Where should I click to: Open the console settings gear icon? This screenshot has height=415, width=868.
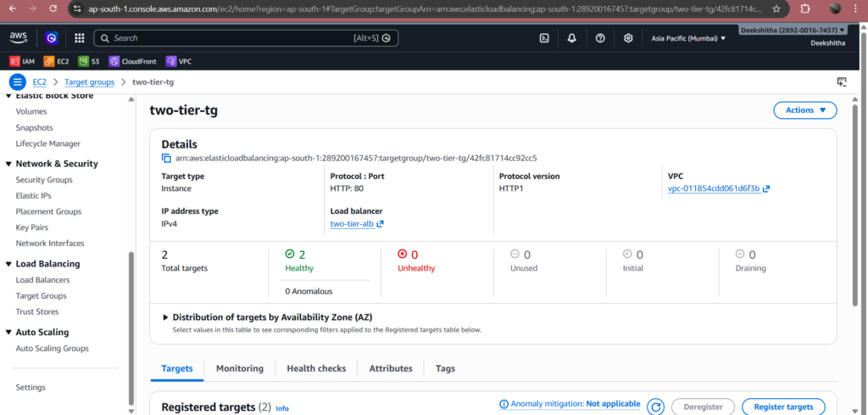pyautogui.click(x=628, y=38)
